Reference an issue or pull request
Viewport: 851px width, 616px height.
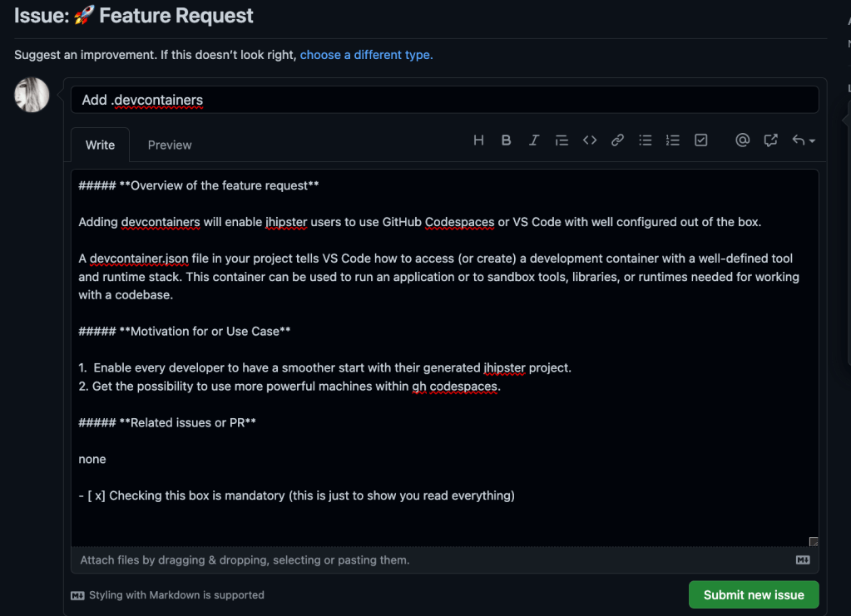click(x=771, y=140)
